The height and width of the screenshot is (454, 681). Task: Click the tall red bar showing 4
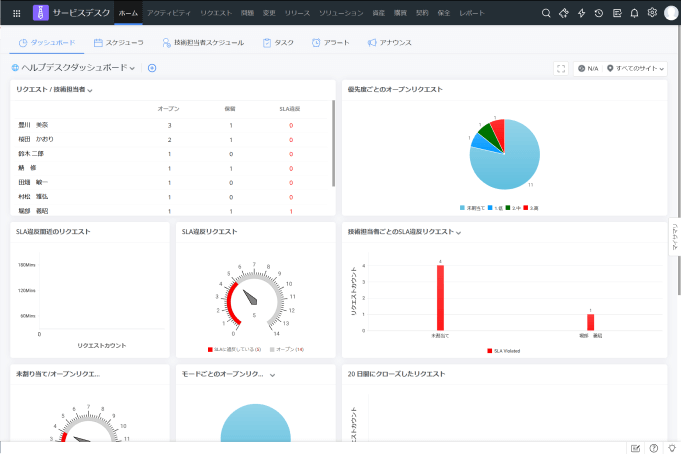[440, 298]
